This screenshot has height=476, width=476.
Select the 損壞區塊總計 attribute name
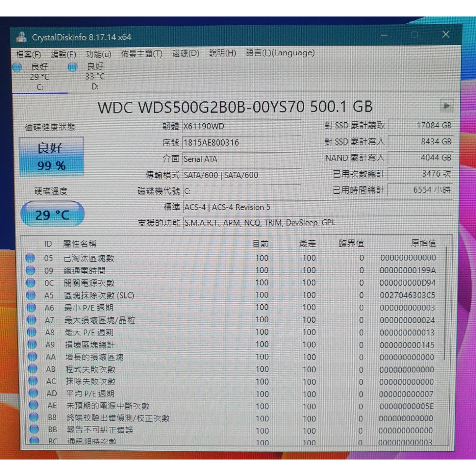tap(90, 345)
